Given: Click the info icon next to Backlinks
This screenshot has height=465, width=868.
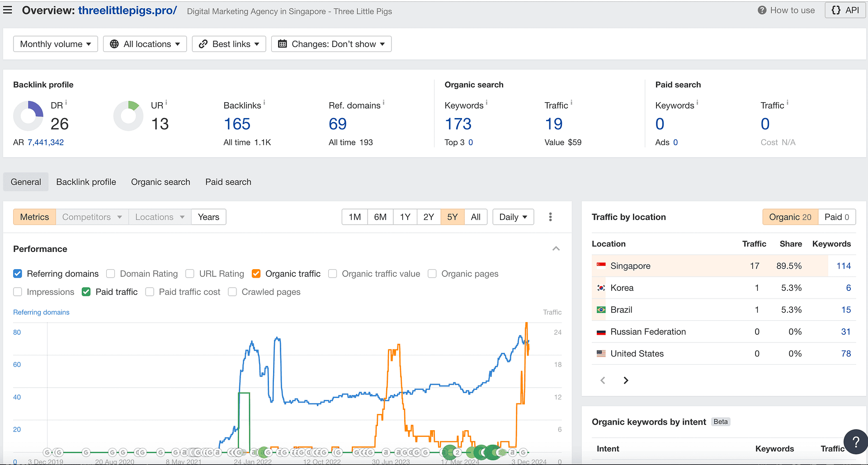Looking at the screenshot, I should pos(264,103).
